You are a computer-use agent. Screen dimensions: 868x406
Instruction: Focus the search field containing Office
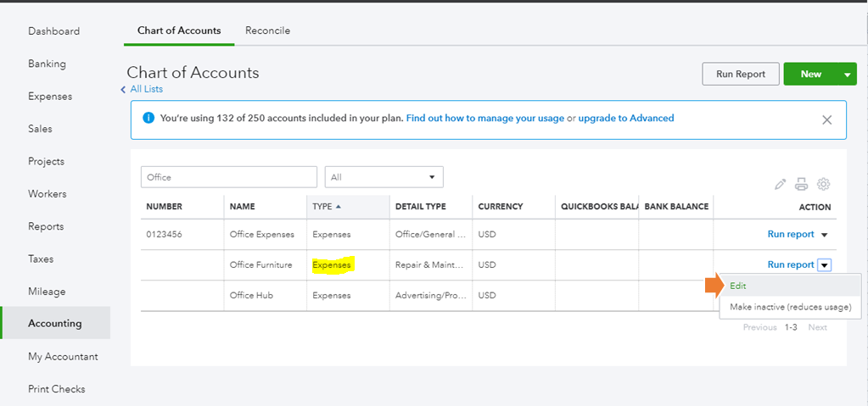[229, 177]
